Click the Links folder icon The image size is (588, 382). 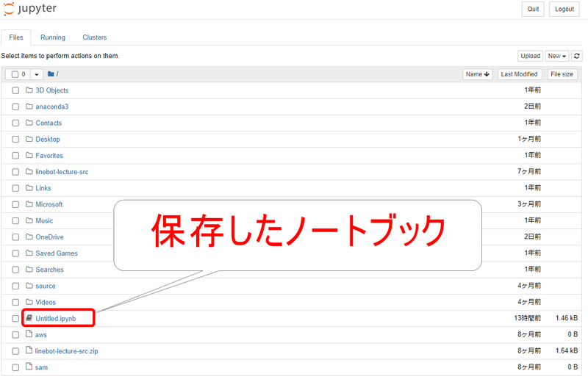tap(29, 188)
